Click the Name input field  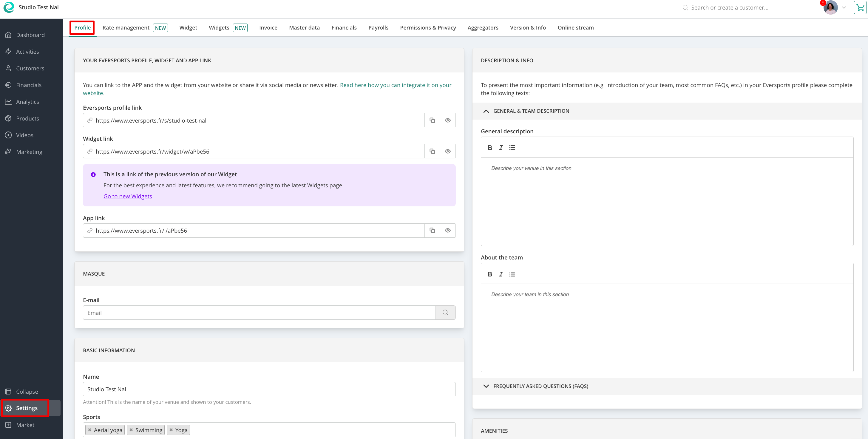click(x=269, y=389)
